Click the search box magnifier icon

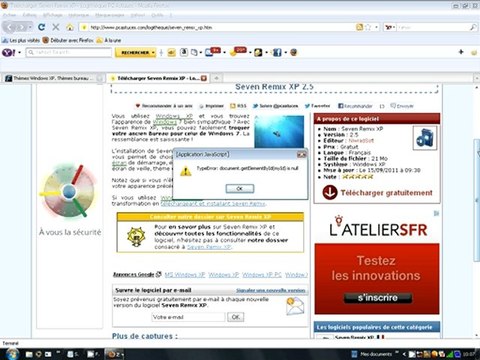pos(473,27)
